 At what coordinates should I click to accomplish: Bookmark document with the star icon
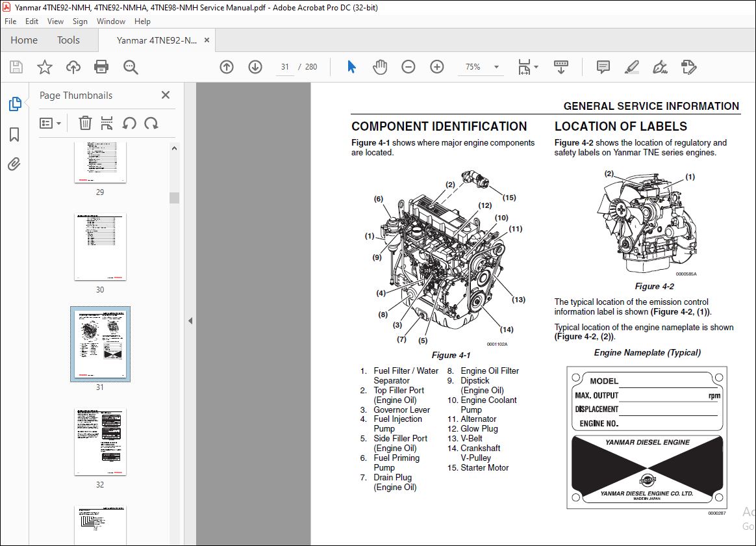pos(44,67)
